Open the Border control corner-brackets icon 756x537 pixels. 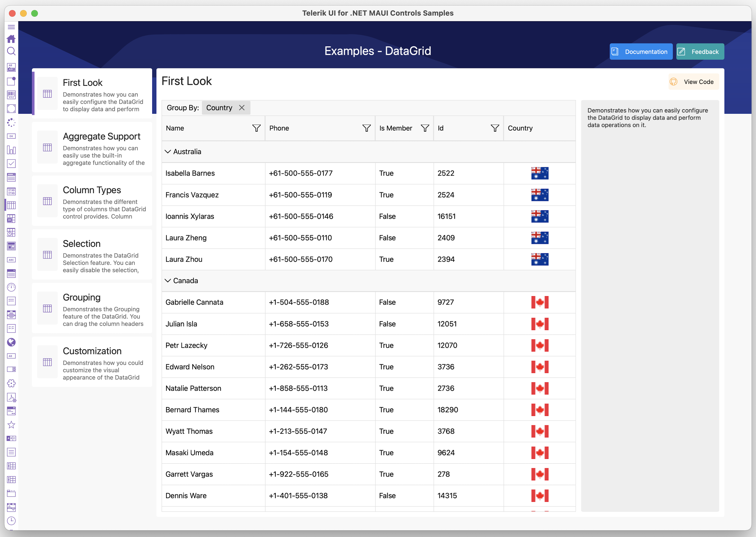point(11,108)
